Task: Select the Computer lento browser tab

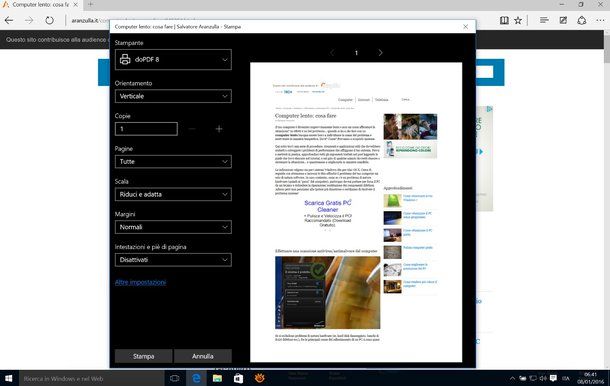Action: pyautogui.click(x=41, y=5)
